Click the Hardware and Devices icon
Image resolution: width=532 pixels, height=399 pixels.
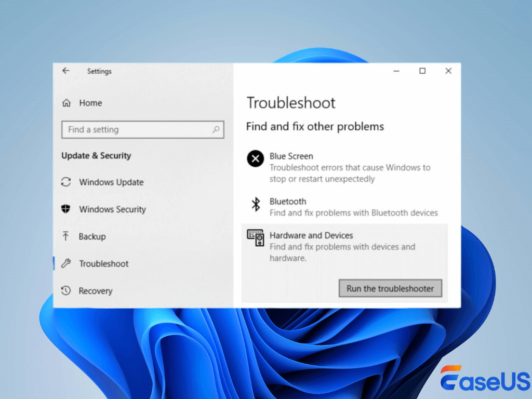[256, 238]
